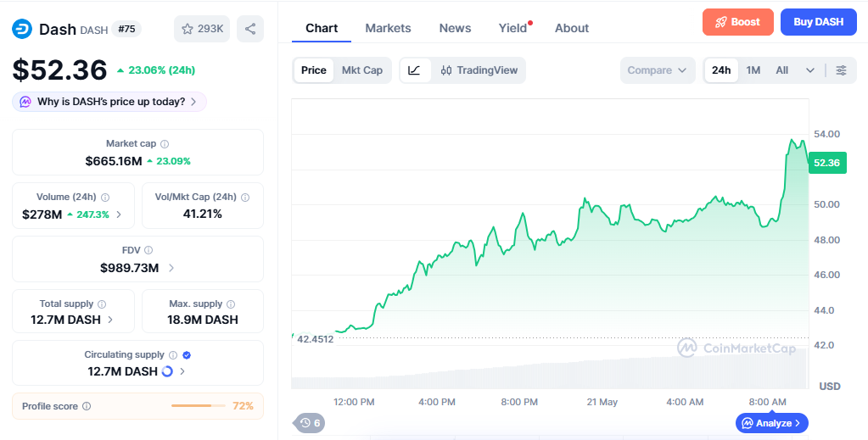Click the verified badge by Circulating supply
Image resolution: width=868 pixels, height=440 pixels.
click(188, 354)
